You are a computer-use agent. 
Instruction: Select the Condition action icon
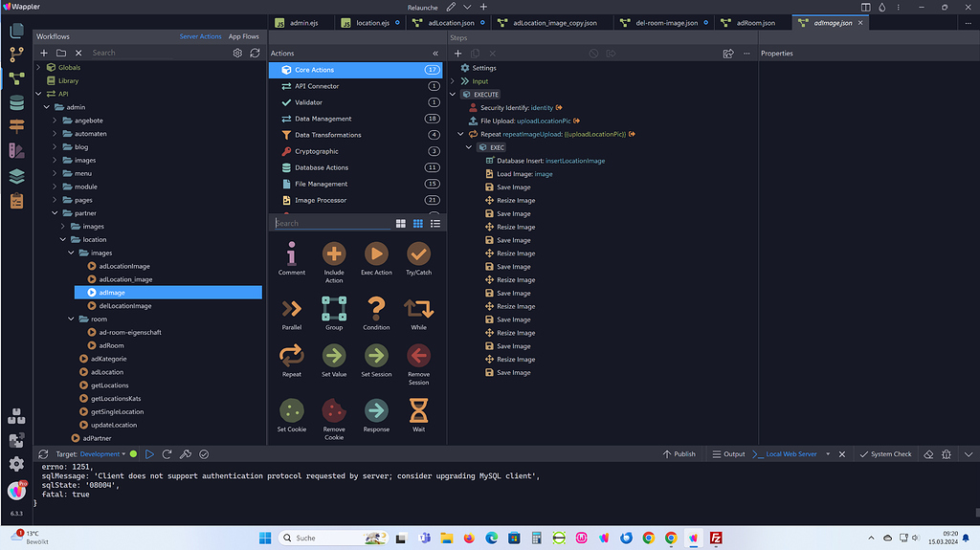[376, 308]
